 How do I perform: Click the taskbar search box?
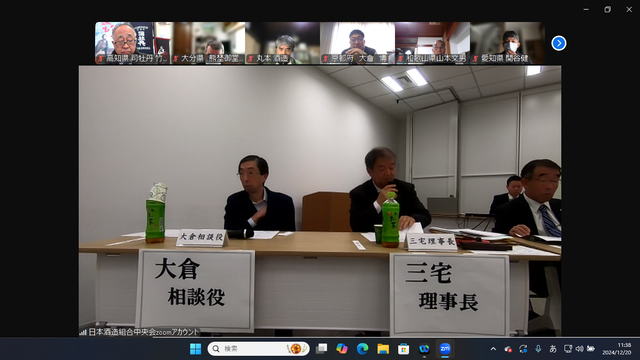click(258, 349)
